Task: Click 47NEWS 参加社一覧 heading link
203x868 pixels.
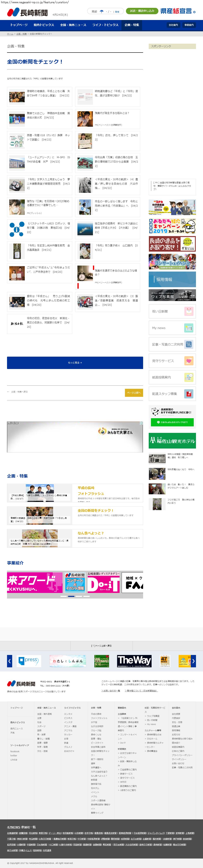Action: point(21,827)
